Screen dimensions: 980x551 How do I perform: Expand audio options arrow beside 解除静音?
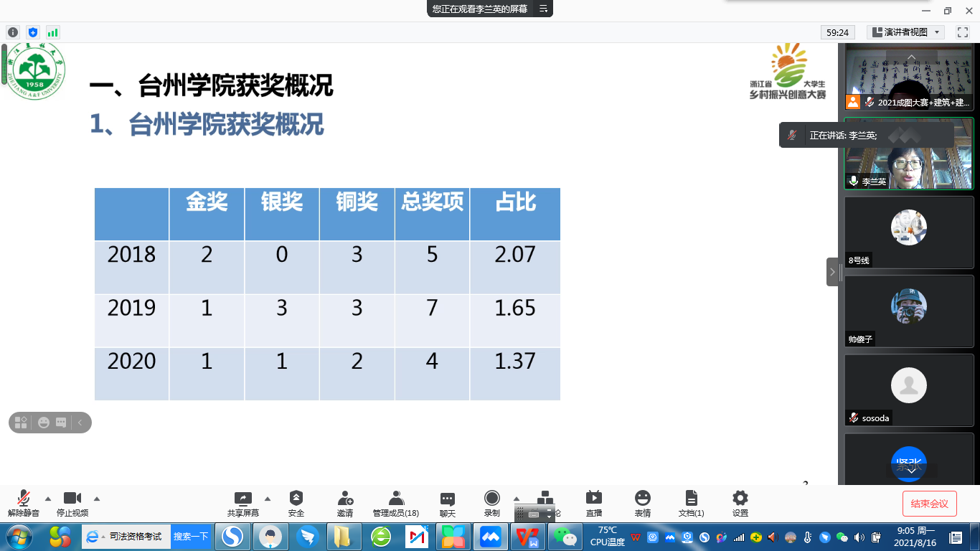point(48,499)
